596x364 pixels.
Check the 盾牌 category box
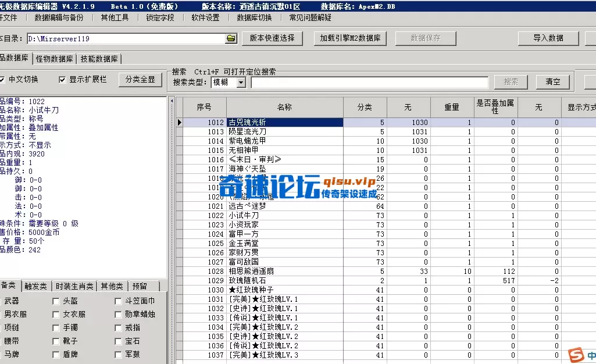pyautogui.click(x=56, y=355)
